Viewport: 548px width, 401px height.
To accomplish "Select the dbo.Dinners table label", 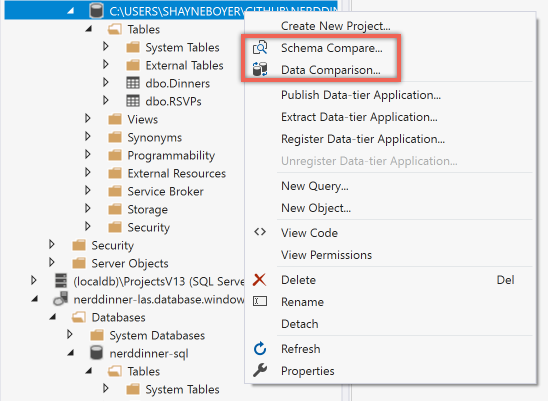I will (178, 83).
